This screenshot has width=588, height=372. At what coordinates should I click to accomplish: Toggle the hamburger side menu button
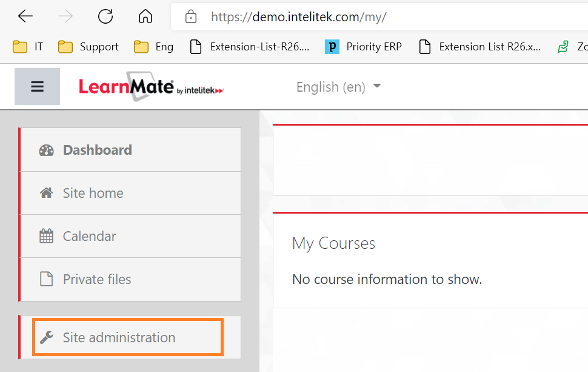coord(37,86)
